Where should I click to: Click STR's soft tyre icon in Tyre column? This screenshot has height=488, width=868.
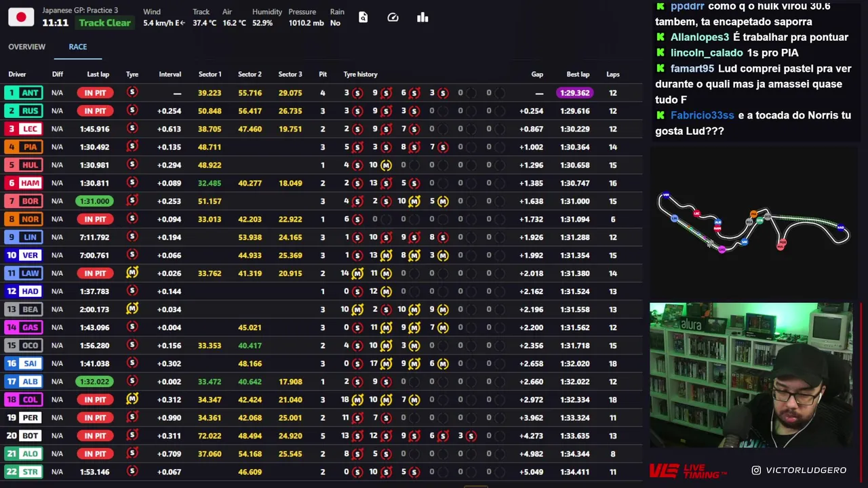[132, 471]
